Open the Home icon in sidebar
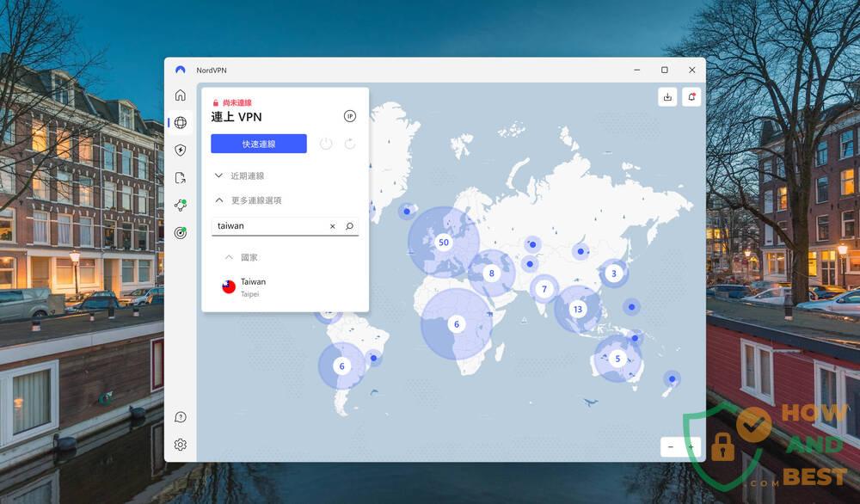Screen dimensions: 860x504 [x=181, y=95]
